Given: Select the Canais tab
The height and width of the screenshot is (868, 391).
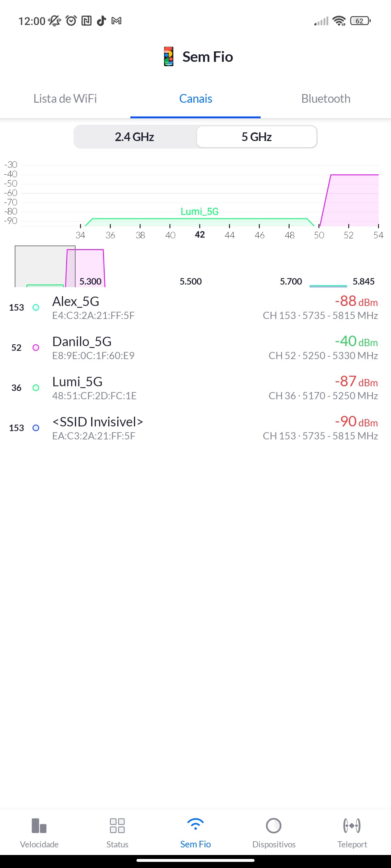Looking at the screenshot, I should tap(195, 99).
